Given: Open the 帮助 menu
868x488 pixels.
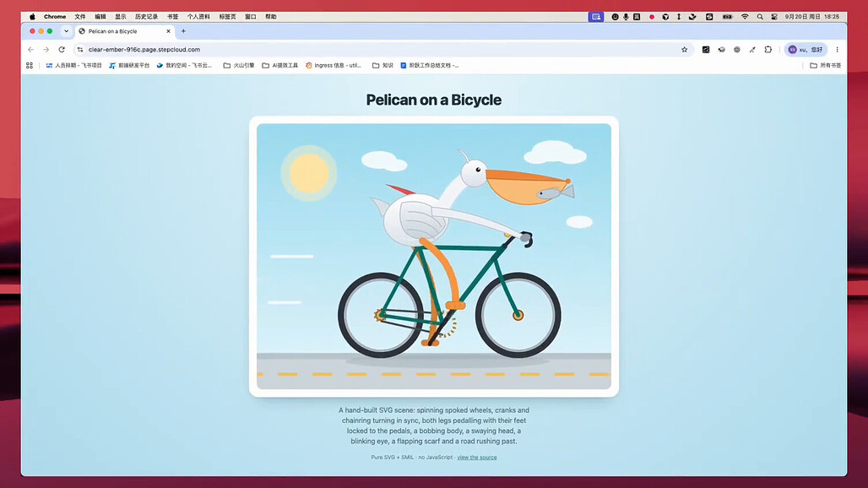Looking at the screenshot, I should (271, 17).
